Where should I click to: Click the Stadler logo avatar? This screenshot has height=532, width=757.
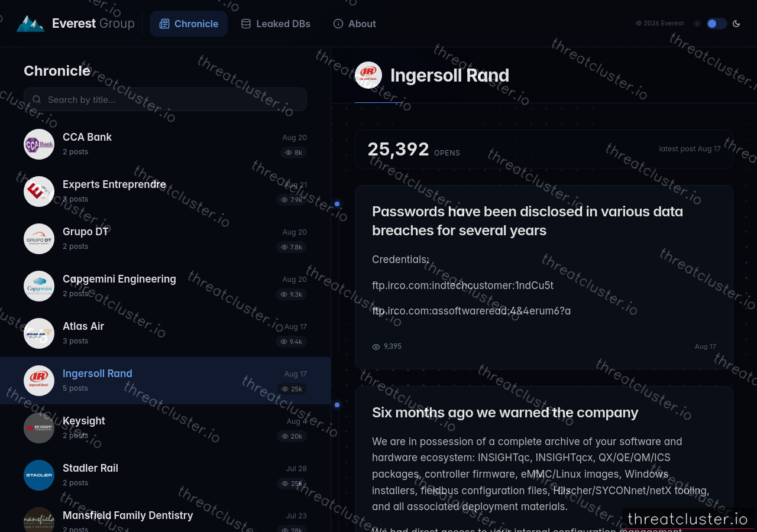point(39,475)
